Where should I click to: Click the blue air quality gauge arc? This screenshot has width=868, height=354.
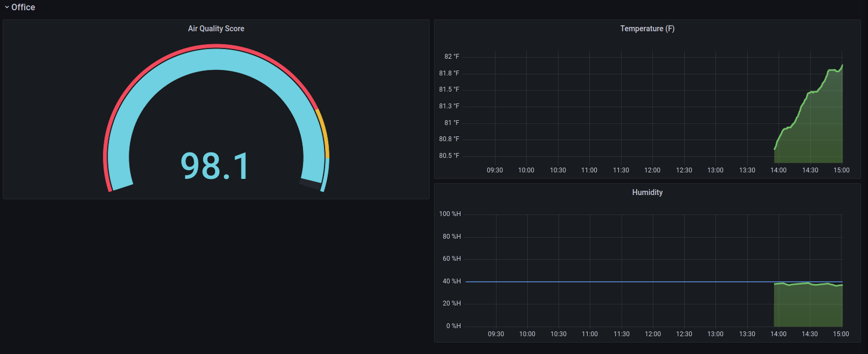click(x=216, y=60)
